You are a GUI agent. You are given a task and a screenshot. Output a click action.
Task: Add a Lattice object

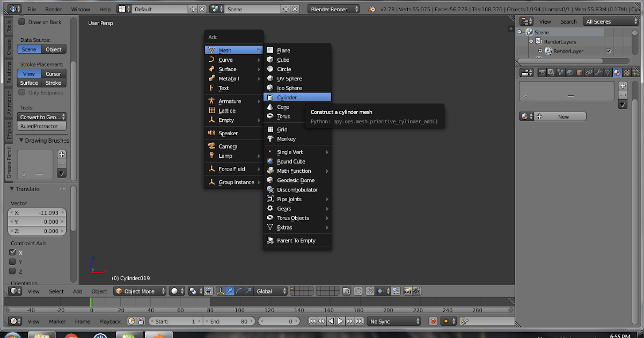click(233, 111)
